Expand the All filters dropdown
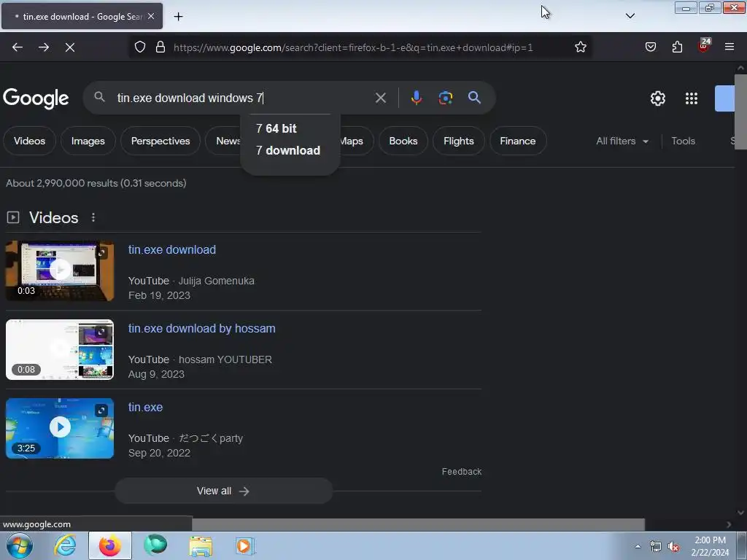This screenshot has height=560, width=747. click(622, 141)
